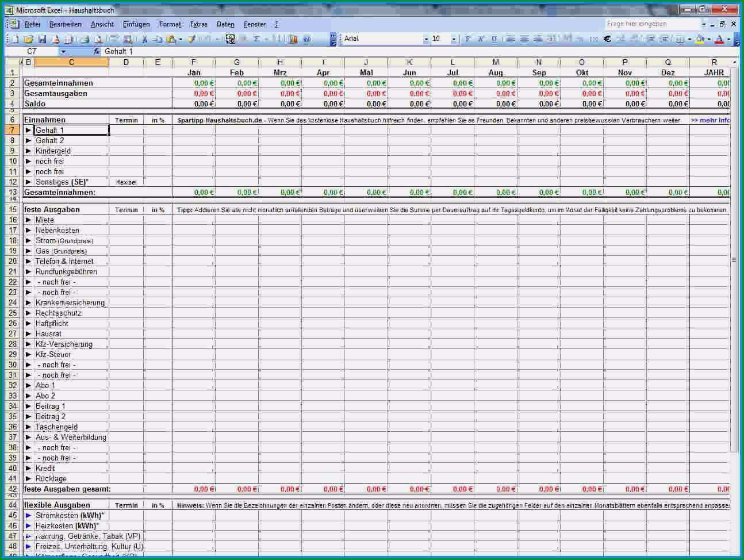This screenshot has height=560, width=744.
Task: Cut selection with the scissors icon
Action: [x=144, y=39]
